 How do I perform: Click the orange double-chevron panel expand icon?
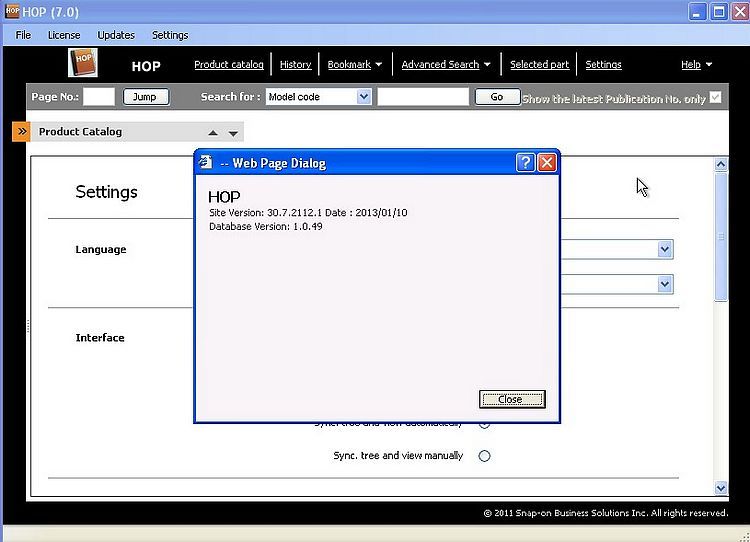click(21, 132)
